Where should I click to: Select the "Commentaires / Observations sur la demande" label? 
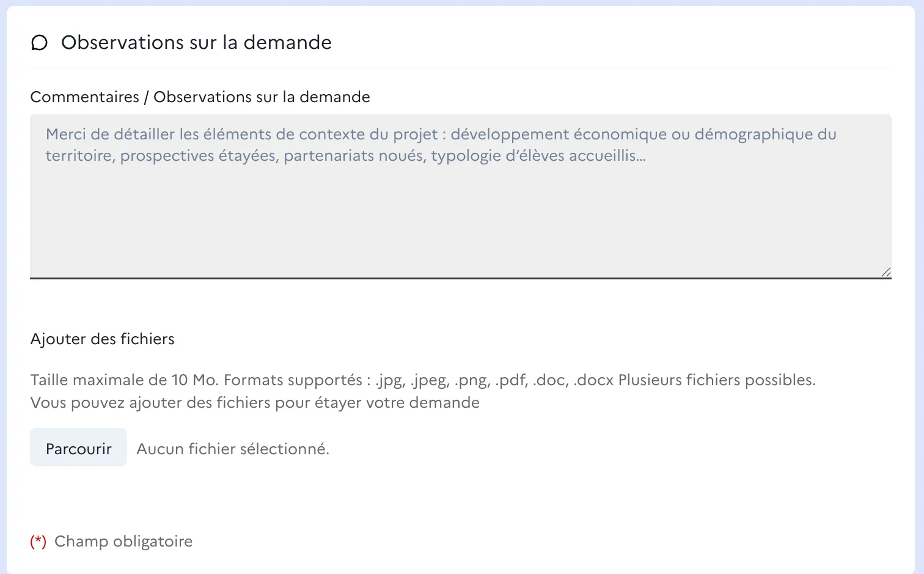click(200, 97)
